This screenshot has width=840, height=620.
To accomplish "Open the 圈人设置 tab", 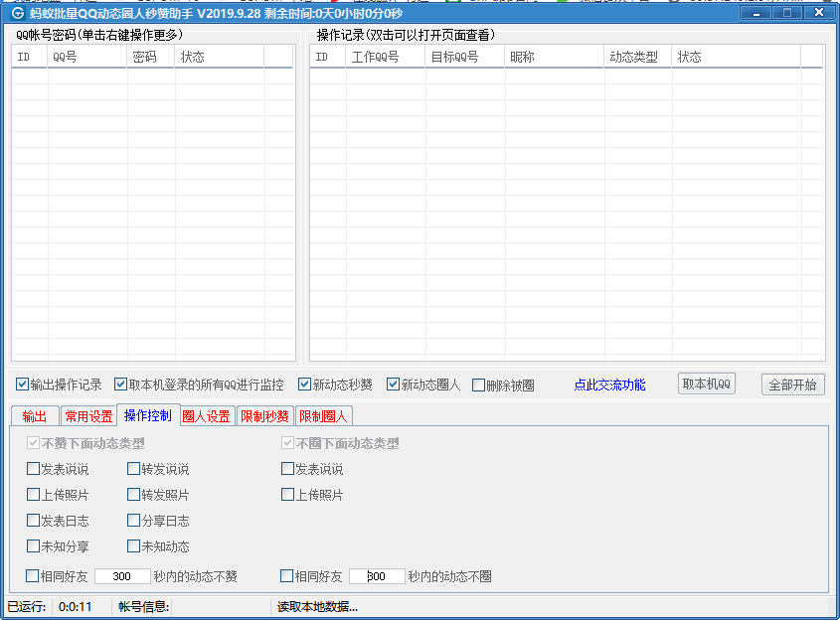I will point(206,416).
